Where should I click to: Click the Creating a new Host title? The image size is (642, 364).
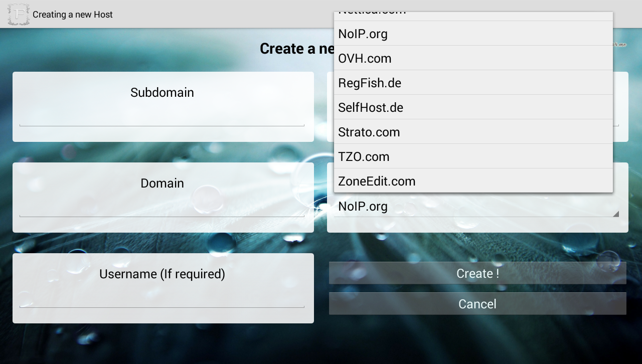72,14
